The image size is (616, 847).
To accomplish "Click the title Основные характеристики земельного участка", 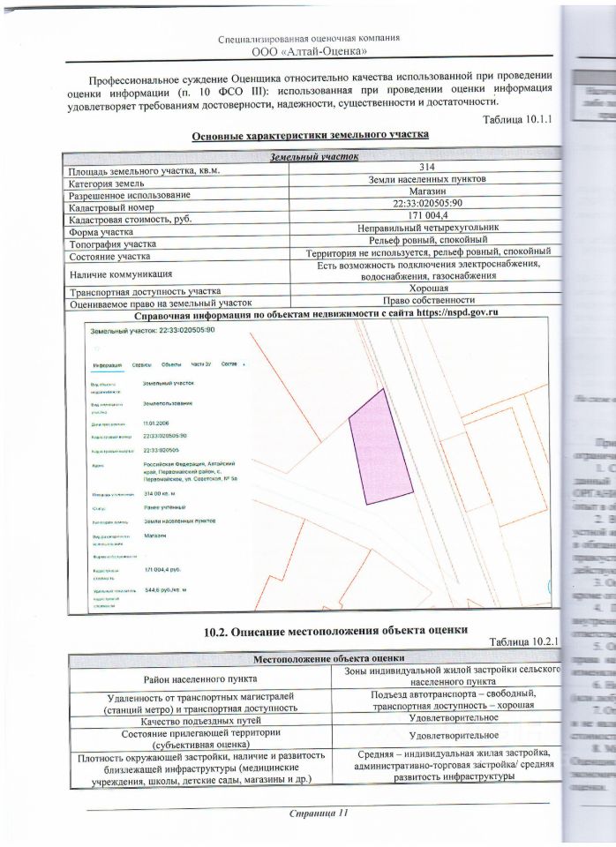I will click(x=311, y=135).
